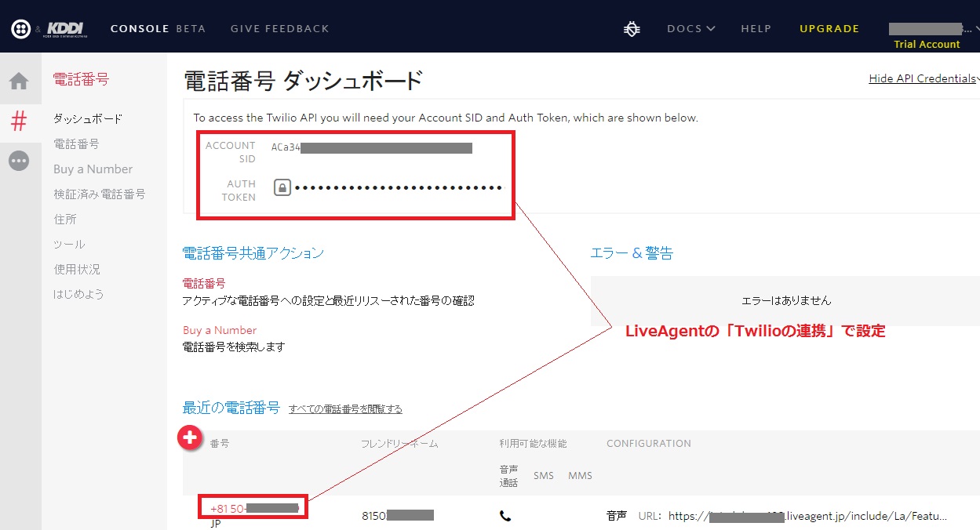Open the debugger bug icon
980x530 pixels.
632,29
